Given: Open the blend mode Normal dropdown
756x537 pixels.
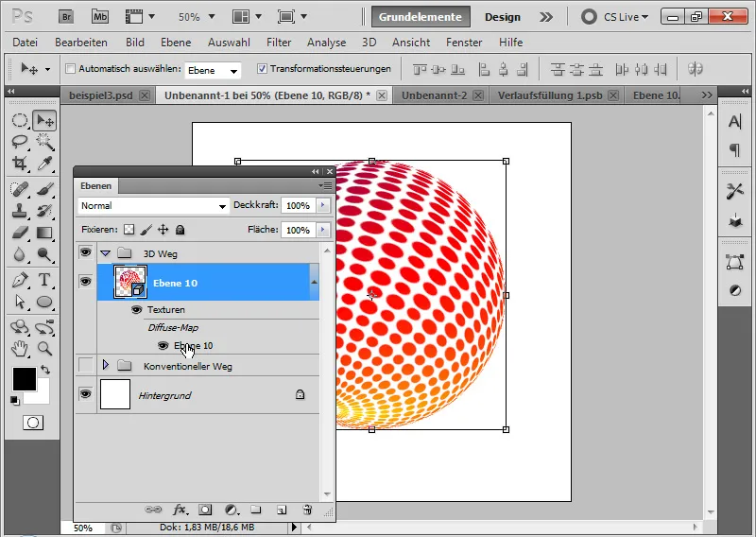Looking at the screenshot, I should point(153,206).
